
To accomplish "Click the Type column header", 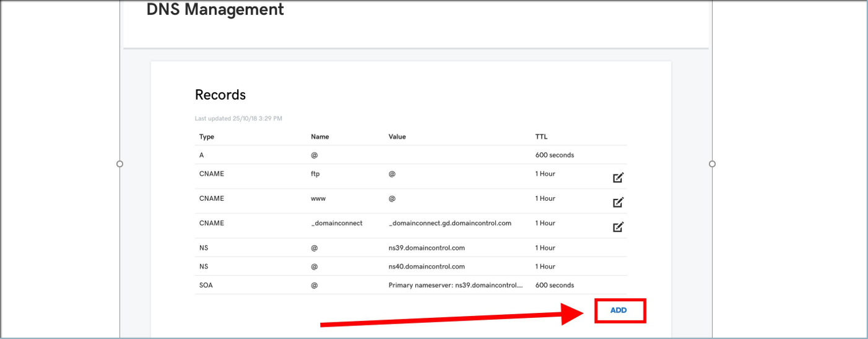I will pyautogui.click(x=207, y=137).
